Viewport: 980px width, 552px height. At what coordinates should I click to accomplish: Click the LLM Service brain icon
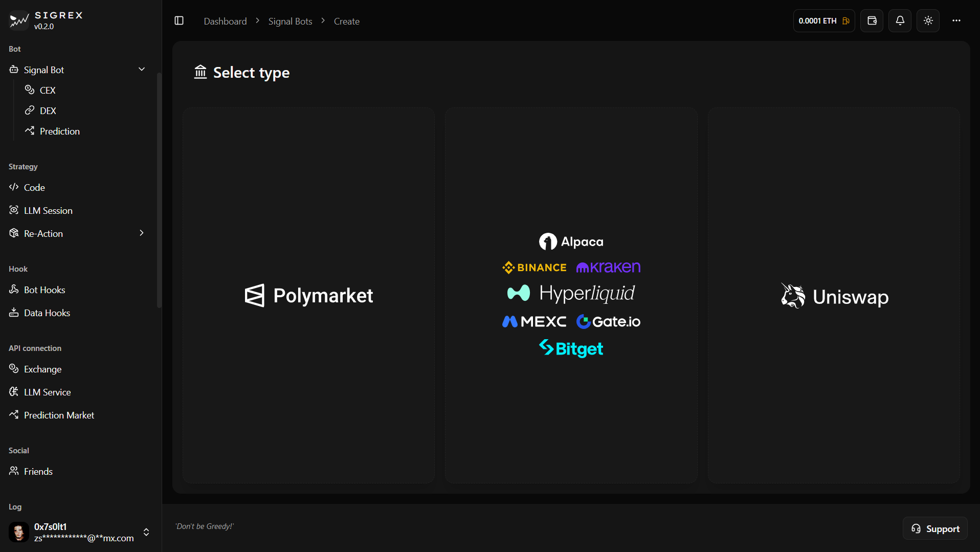click(x=14, y=392)
